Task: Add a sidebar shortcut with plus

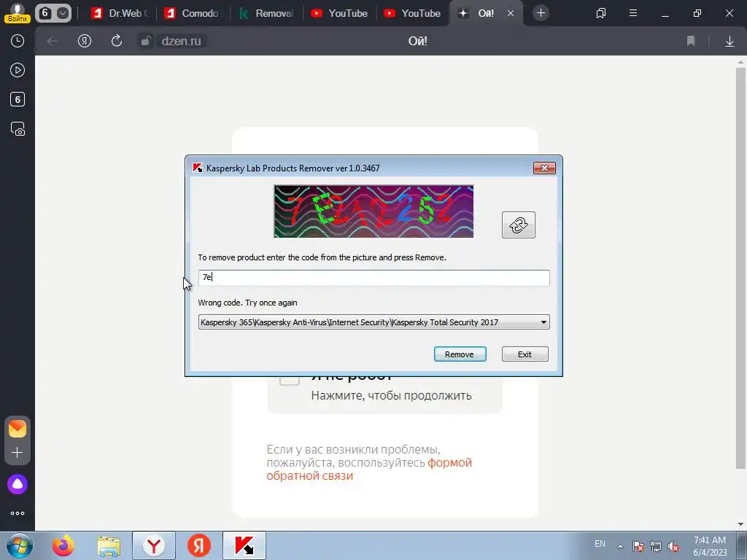Action: [x=18, y=452]
